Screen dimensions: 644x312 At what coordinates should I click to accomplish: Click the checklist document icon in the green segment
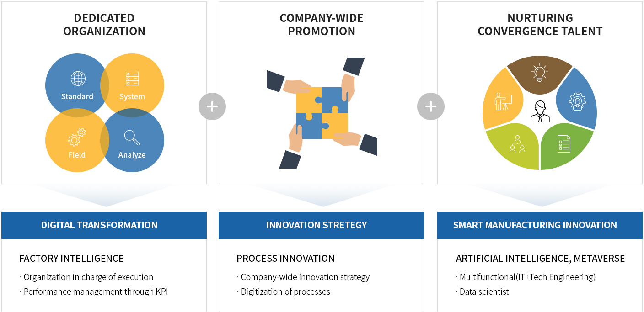pos(564,144)
